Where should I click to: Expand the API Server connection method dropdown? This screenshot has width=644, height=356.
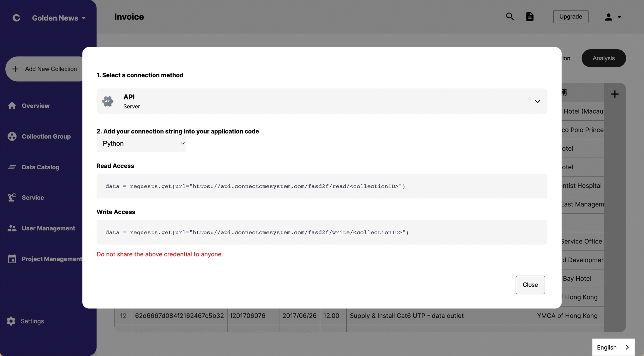[x=322, y=101]
